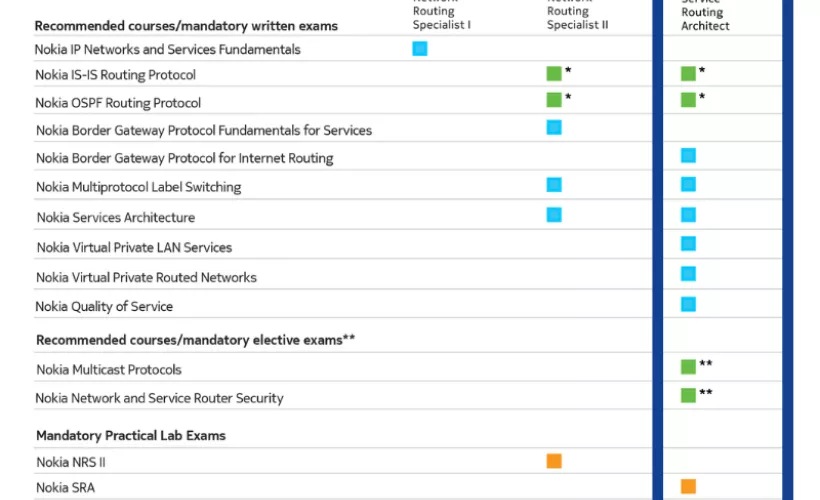Click blue square in Virtual Private Routed Networks row
This screenshot has width=820, height=500.
[688, 274]
